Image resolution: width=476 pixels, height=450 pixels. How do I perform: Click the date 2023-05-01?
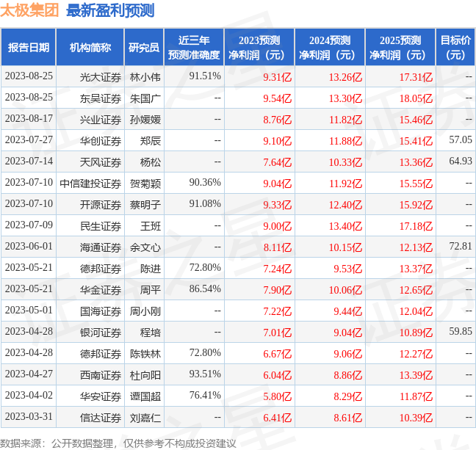(x=29, y=310)
